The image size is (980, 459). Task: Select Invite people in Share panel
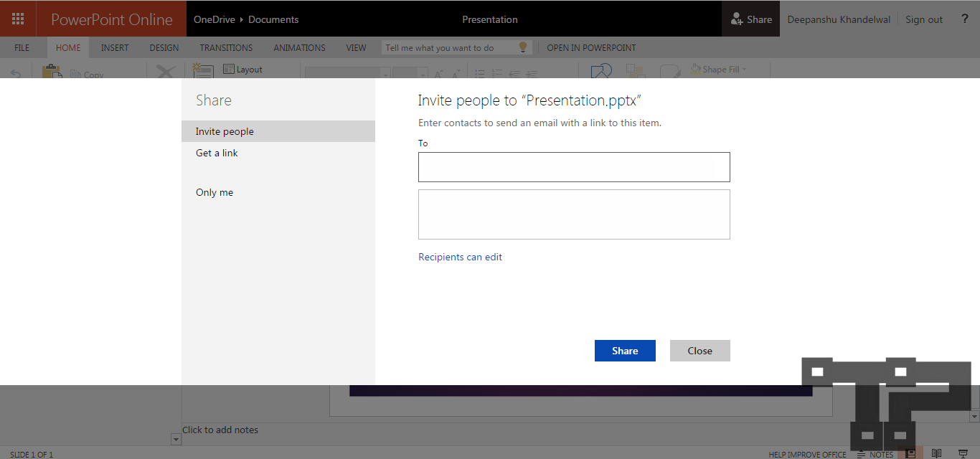[x=278, y=131]
